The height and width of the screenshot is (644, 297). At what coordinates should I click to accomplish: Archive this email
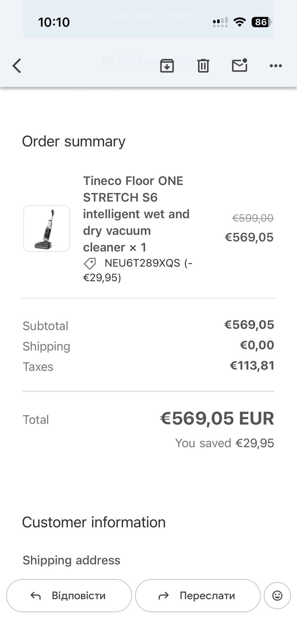[x=167, y=66]
